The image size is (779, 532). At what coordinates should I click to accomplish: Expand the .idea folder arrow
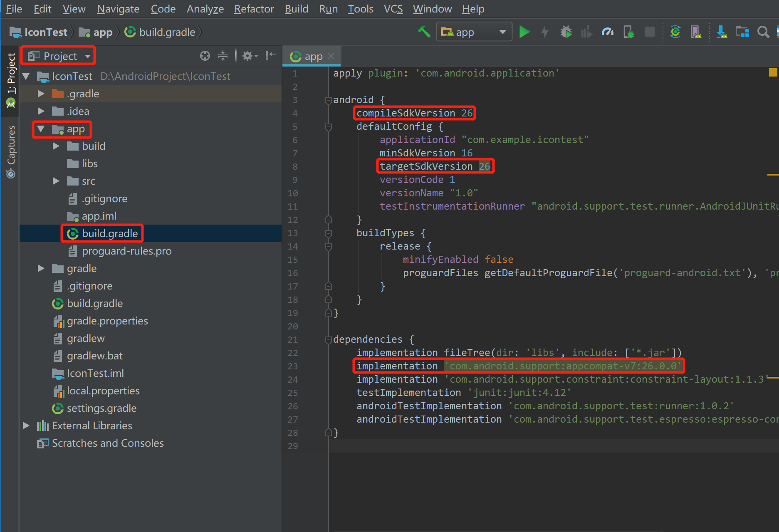click(x=41, y=111)
